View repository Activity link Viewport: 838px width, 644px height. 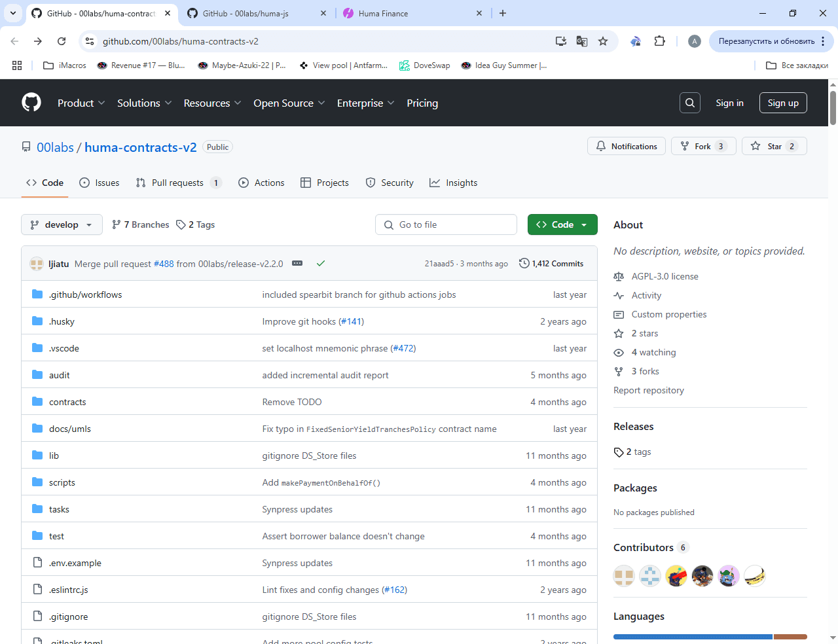pos(646,295)
